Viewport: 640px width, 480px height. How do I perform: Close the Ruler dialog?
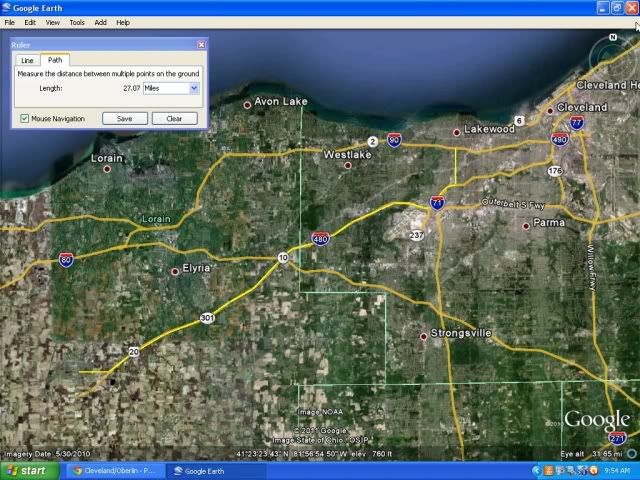201,44
